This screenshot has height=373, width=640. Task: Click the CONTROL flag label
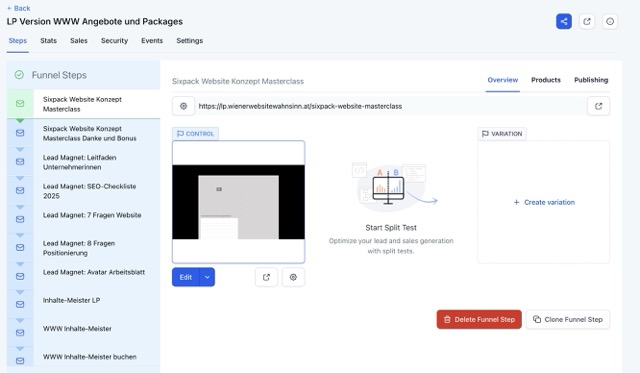(196, 134)
